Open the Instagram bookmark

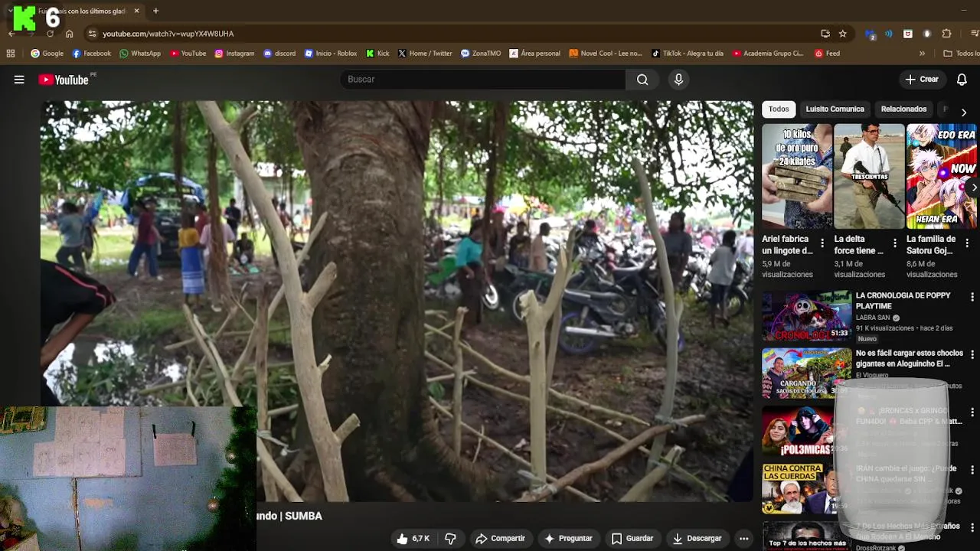click(x=234, y=54)
